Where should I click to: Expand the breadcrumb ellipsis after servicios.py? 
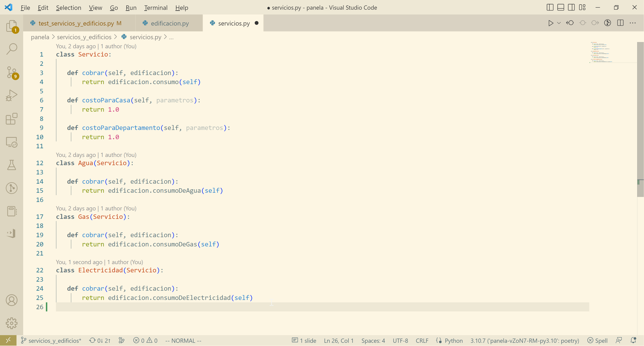click(171, 37)
